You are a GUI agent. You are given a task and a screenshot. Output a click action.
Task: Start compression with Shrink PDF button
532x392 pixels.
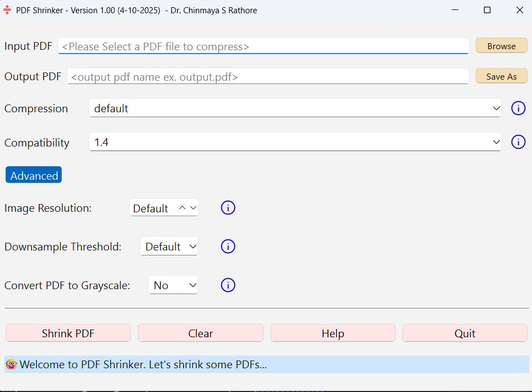tap(68, 333)
